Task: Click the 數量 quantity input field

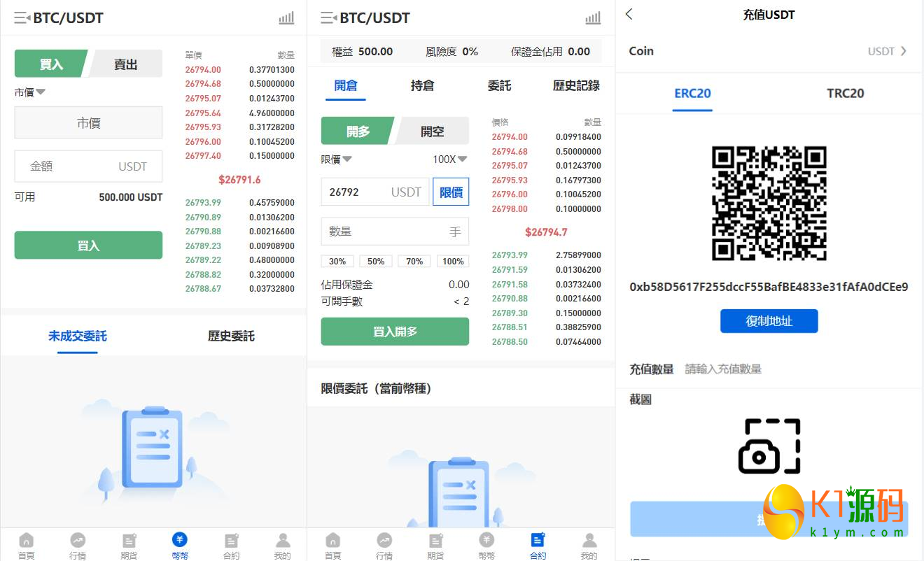Action: click(395, 232)
